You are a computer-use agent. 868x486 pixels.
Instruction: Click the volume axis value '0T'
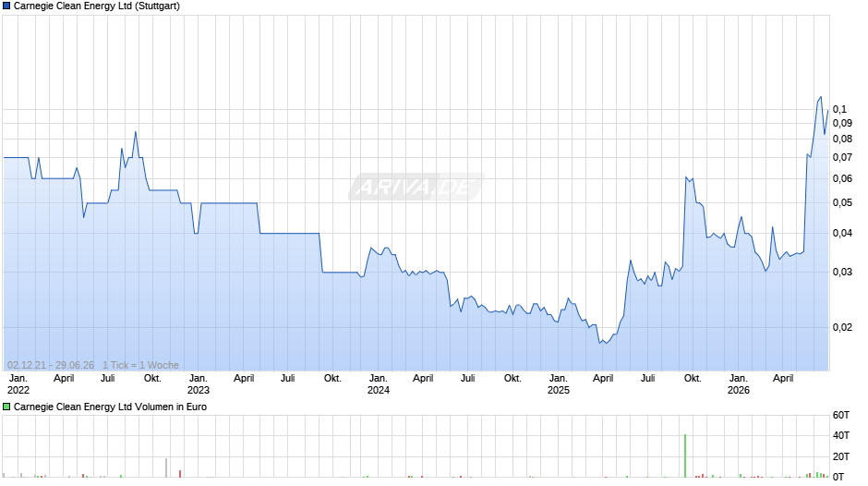pyautogui.click(x=838, y=477)
